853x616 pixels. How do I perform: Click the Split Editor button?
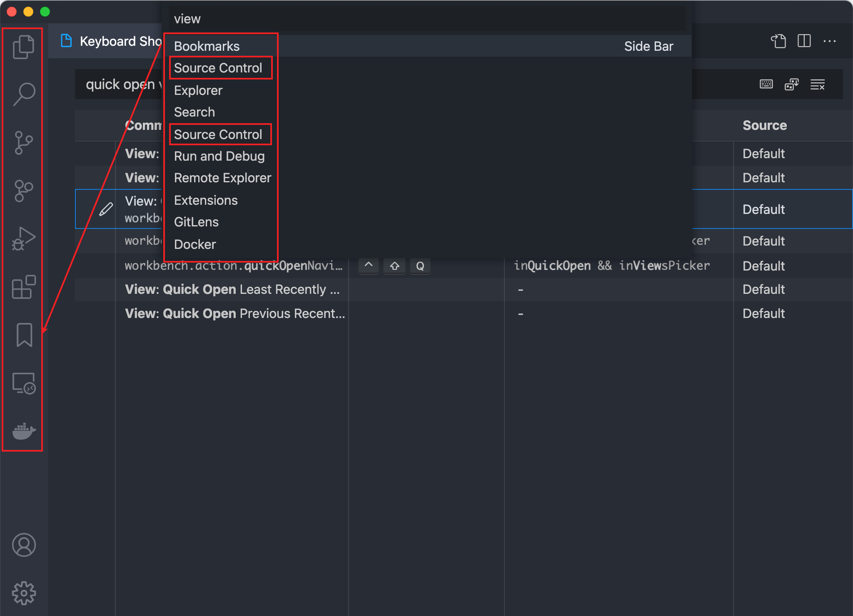point(804,41)
